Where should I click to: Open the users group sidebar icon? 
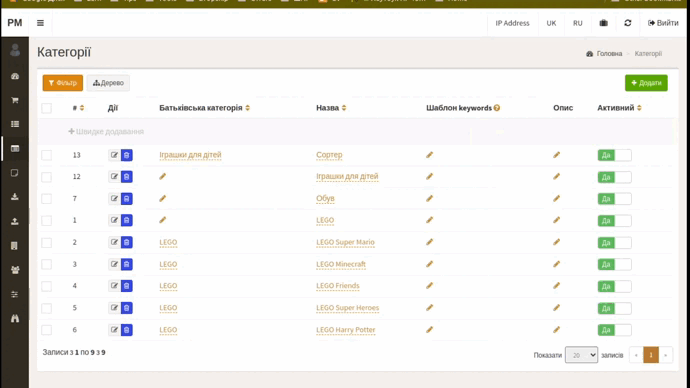click(15, 270)
